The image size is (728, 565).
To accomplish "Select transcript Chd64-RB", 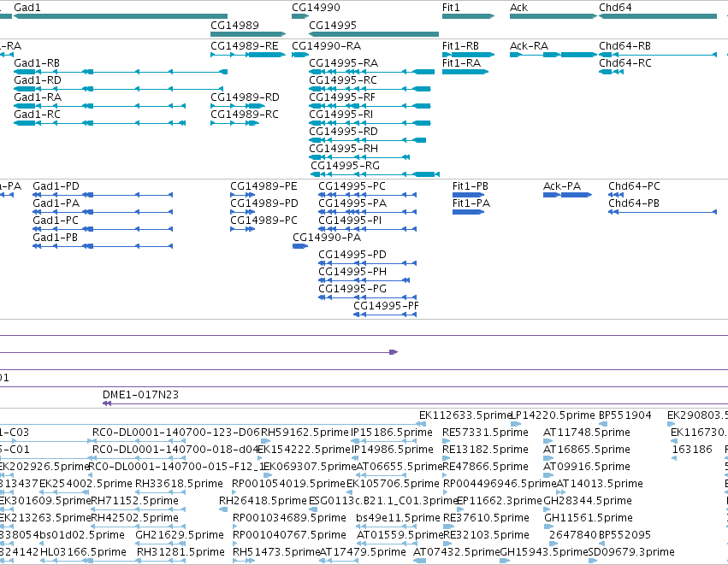I will (x=624, y=46).
